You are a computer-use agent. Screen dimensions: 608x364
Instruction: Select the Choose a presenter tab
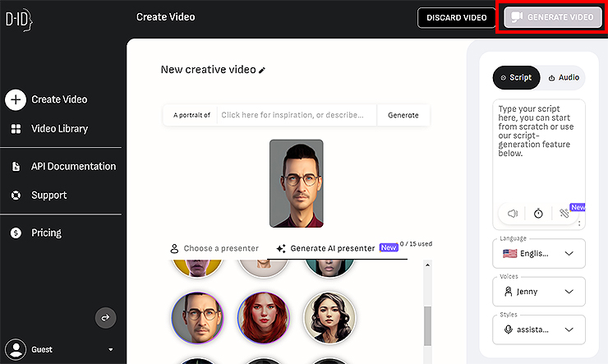[214, 248]
